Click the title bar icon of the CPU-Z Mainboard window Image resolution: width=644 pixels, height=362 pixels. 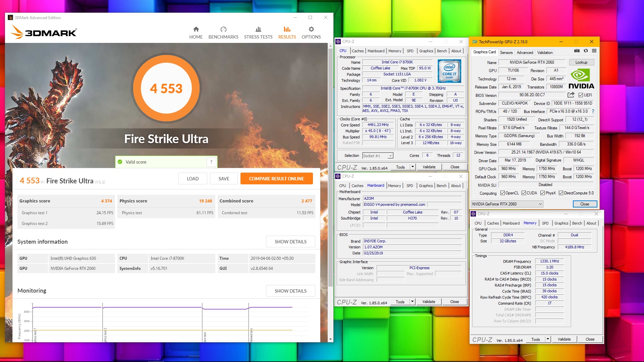[x=338, y=176]
